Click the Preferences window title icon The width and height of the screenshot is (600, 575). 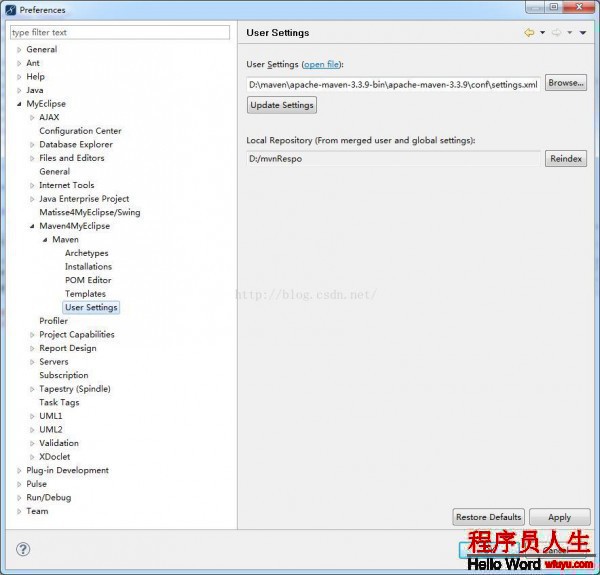tap(10, 10)
